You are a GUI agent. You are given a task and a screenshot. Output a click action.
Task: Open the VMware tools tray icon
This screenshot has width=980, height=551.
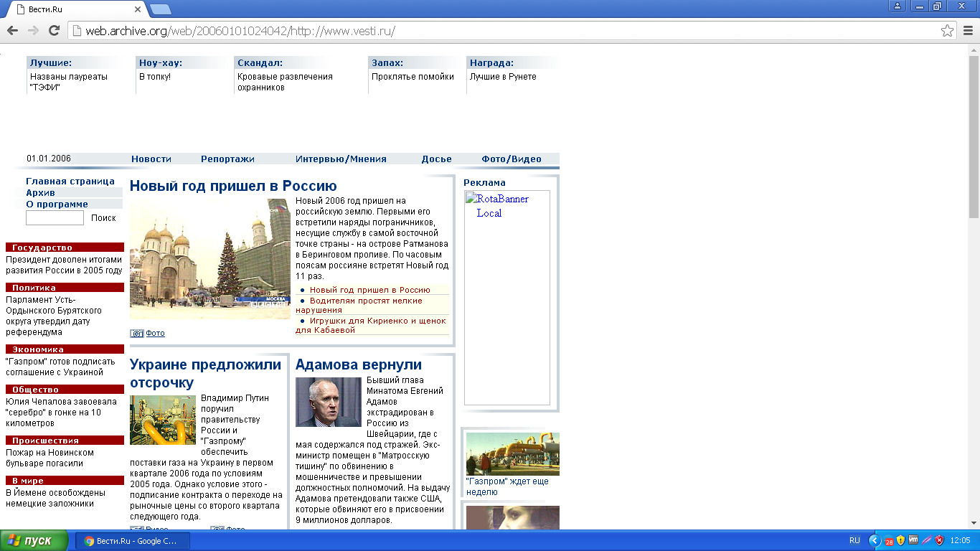pyautogui.click(x=913, y=540)
